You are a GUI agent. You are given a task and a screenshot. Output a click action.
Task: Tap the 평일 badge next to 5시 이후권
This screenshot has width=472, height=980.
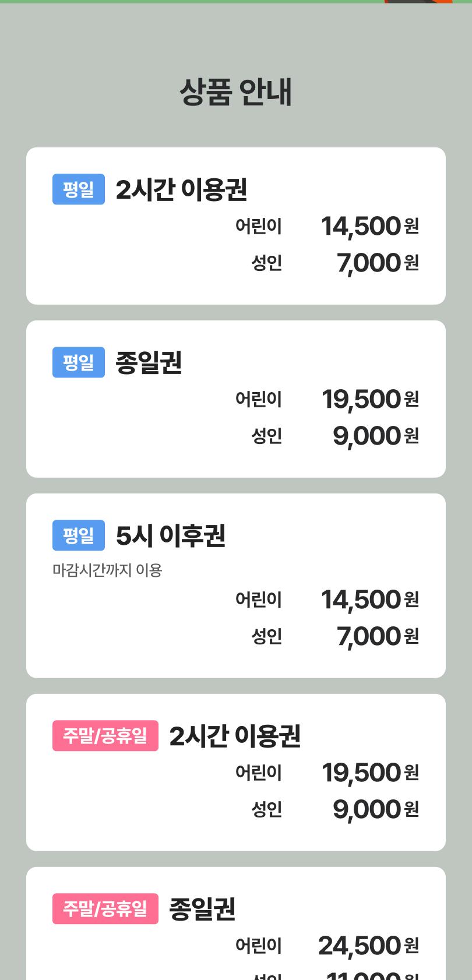click(x=79, y=535)
